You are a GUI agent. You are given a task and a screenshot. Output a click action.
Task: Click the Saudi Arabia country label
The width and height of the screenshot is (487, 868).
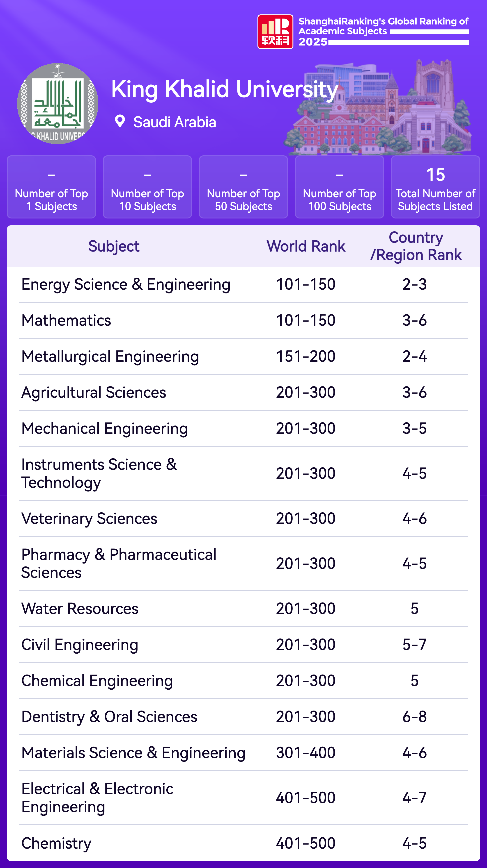click(174, 122)
